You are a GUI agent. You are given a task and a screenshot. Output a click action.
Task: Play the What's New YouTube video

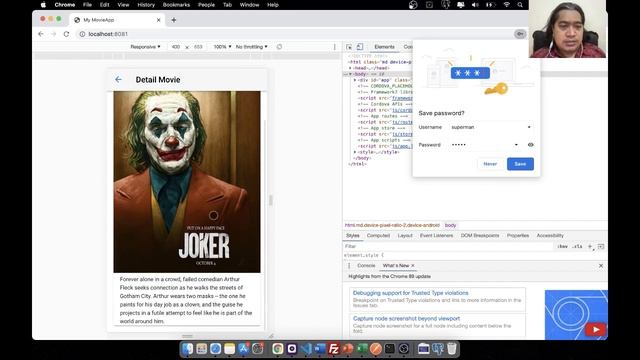(596, 329)
